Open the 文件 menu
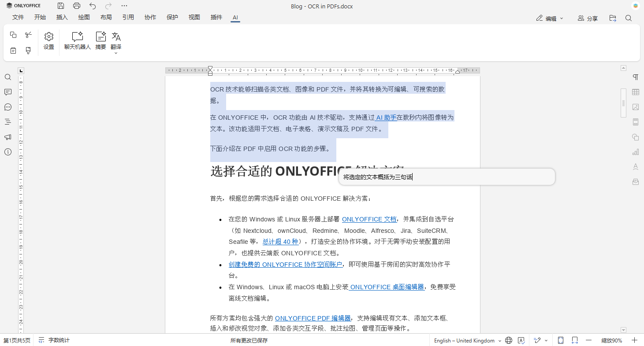 [x=18, y=18]
